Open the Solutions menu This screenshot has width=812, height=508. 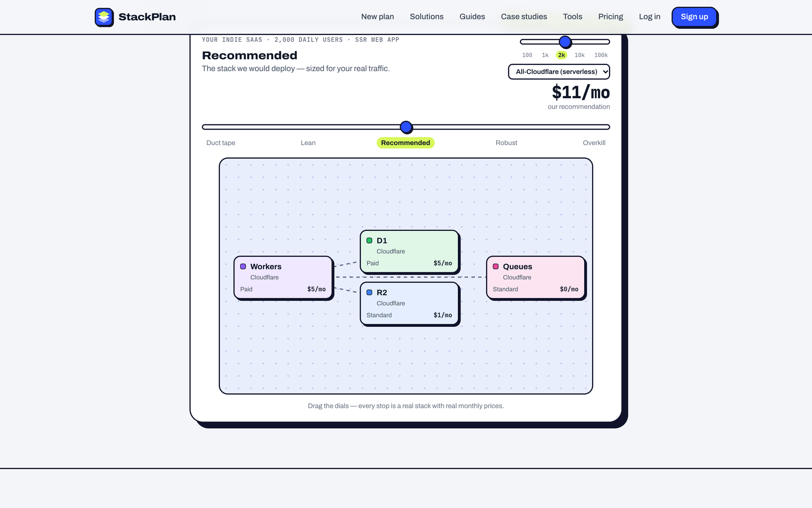click(x=427, y=17)
